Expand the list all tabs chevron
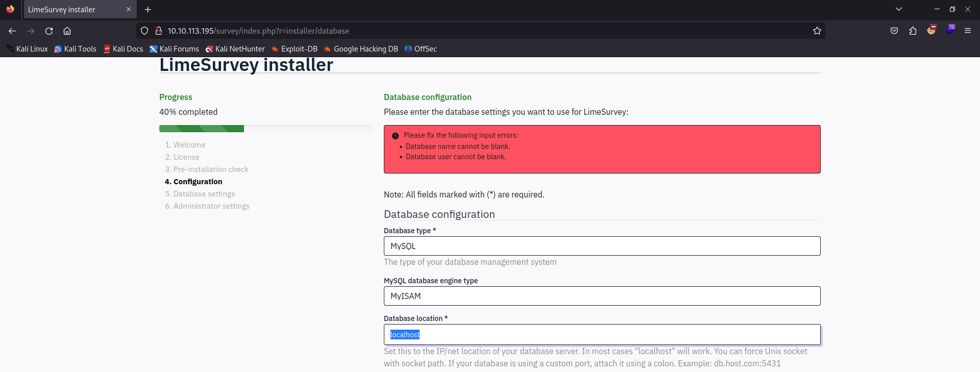The width and height of the screenshot is (980, 372). click(899, 9)
